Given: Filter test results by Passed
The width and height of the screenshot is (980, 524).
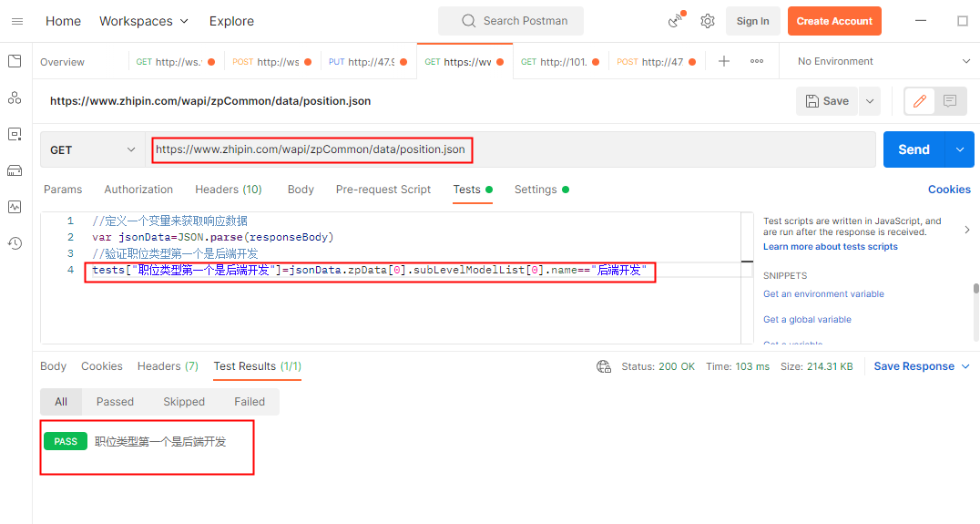Looking at the screenshot, I should [115, 402].
